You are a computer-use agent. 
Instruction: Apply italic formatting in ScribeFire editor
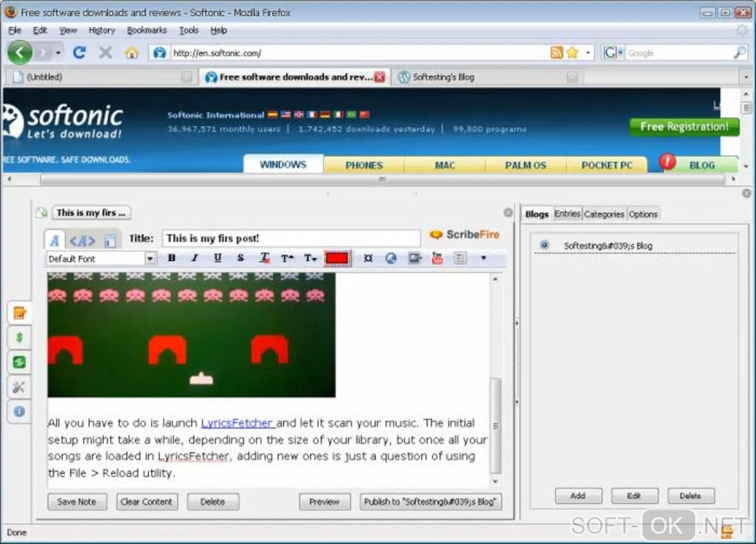tap(194, 258)
